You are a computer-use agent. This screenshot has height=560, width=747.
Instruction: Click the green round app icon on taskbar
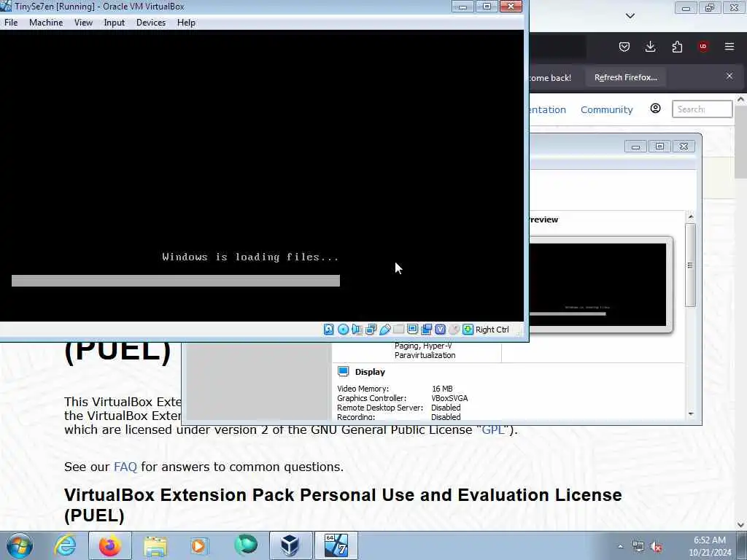pyautogui.click(x=245, y=545)
